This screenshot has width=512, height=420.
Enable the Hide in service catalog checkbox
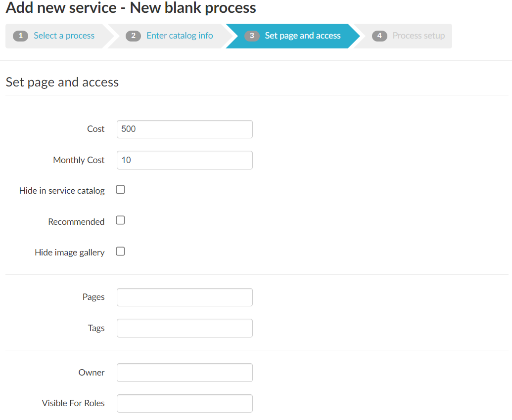pyautogui.click(x=120, y=190)
